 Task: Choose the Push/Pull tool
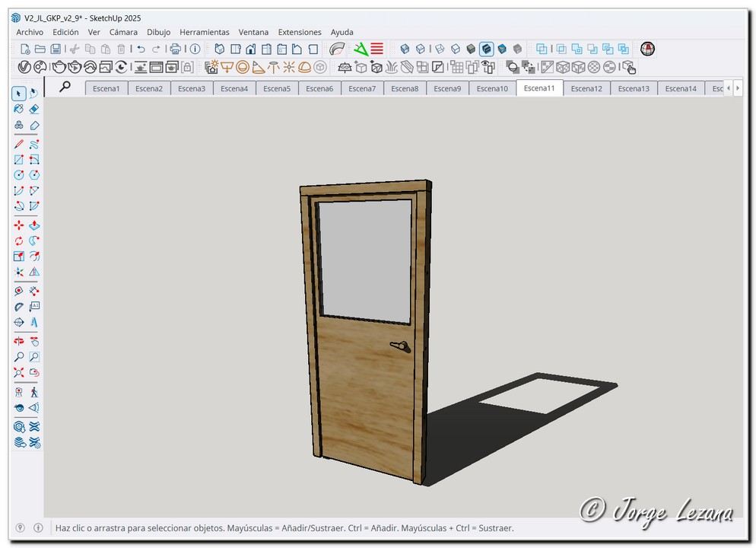pos(34,225)
